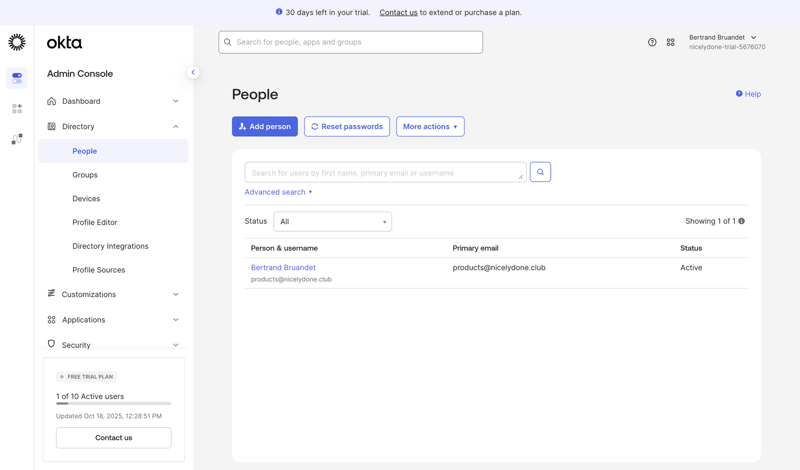Click the Admin Console heading
Image resolution: width=800 pixels, height=470 pixels.
point(80,73)
